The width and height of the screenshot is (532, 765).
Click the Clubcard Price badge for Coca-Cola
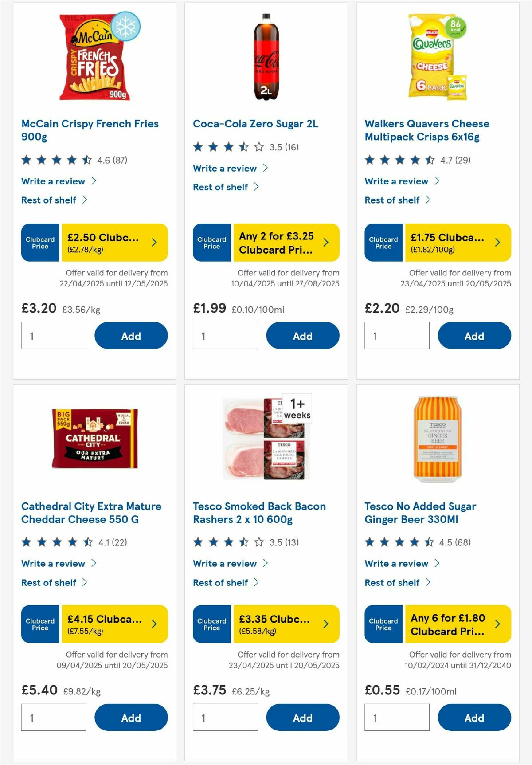pyautogui.click(x=211, y=242)
